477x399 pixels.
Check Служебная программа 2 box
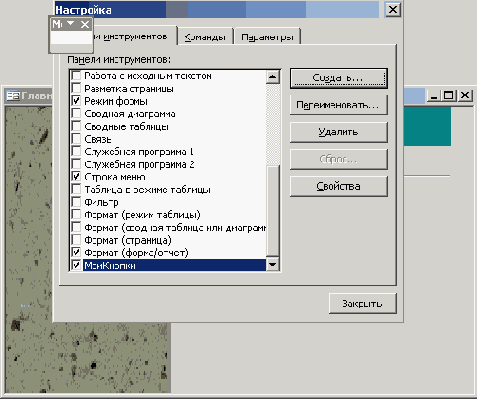(76, 164)
